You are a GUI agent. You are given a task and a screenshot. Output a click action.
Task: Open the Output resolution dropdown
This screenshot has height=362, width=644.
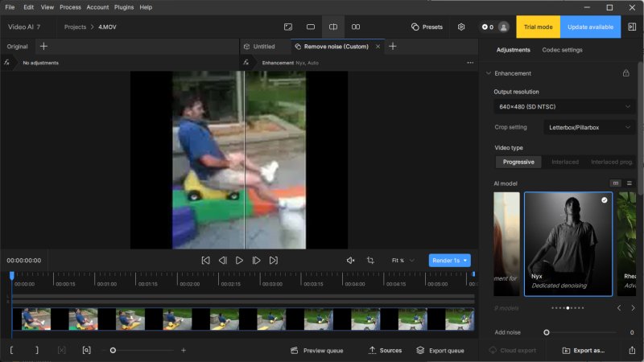564,106
